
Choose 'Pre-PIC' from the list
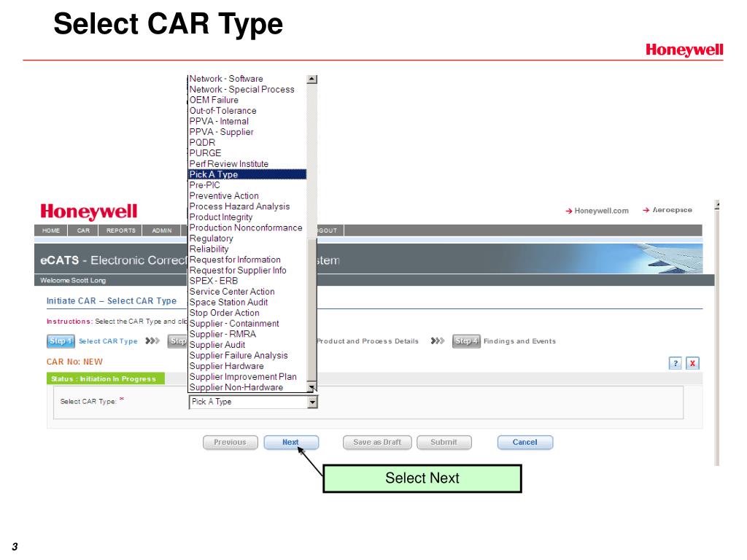pyautogui.click(x=247, y=185)
